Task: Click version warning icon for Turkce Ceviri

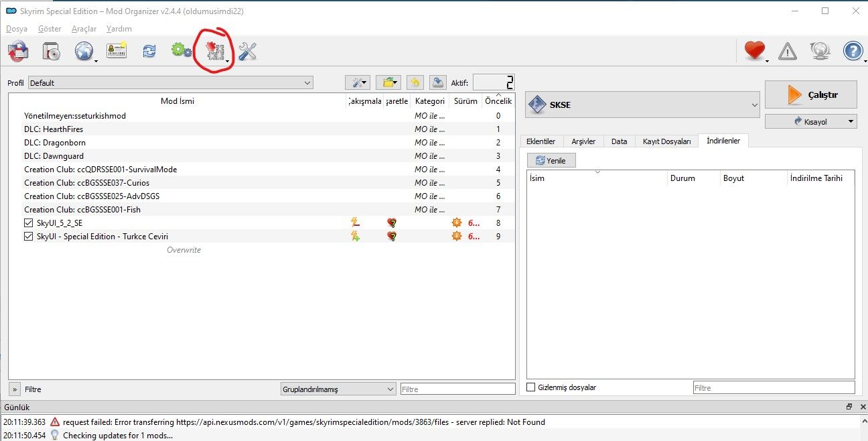Action: click(x=457, y=236)
